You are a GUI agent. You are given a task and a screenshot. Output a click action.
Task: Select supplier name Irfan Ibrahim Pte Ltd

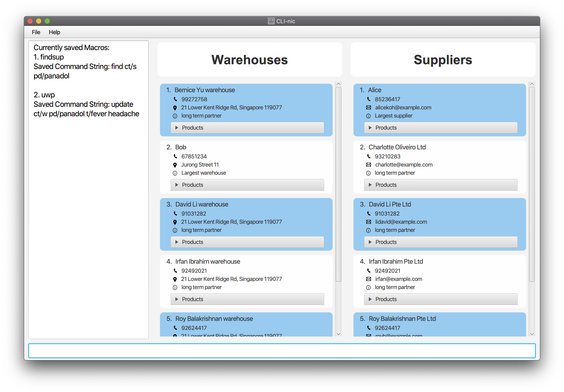[x=396, y=262]
